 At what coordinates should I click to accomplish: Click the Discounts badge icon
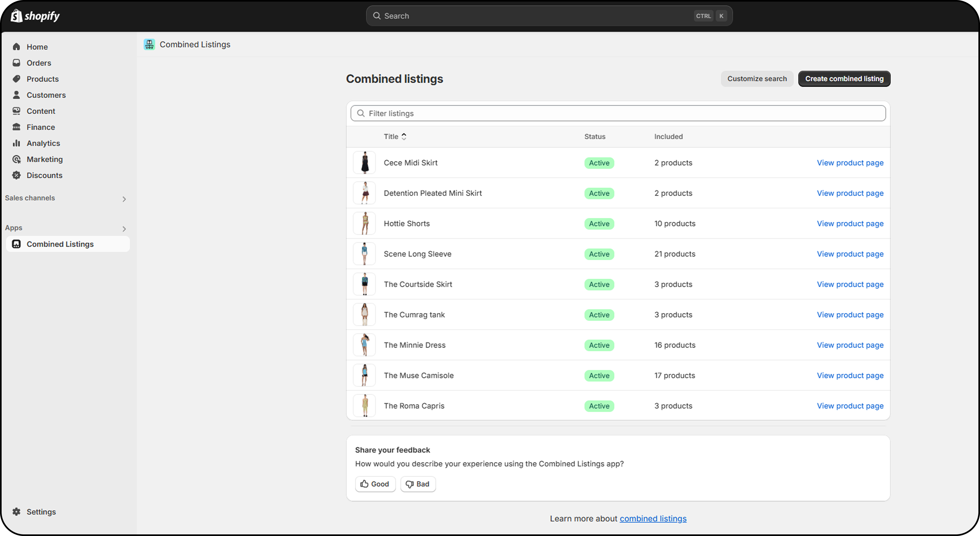tap(16, 175)
